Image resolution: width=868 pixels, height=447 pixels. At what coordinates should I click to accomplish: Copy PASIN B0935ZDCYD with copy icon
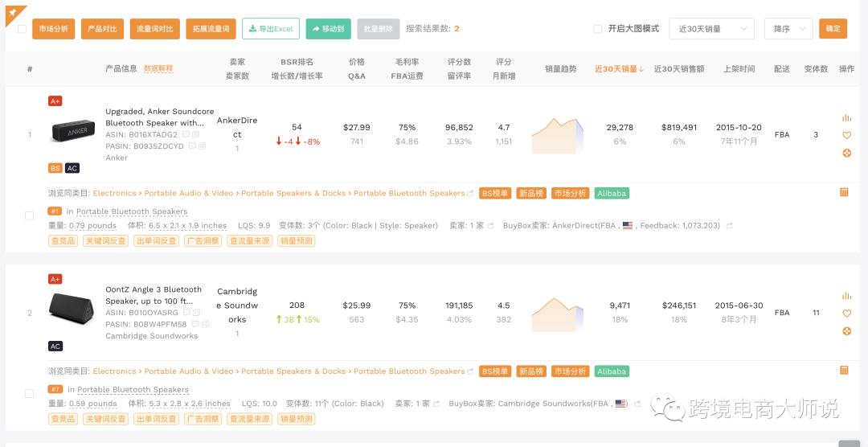pyautogui.click(x=202, y=146)
